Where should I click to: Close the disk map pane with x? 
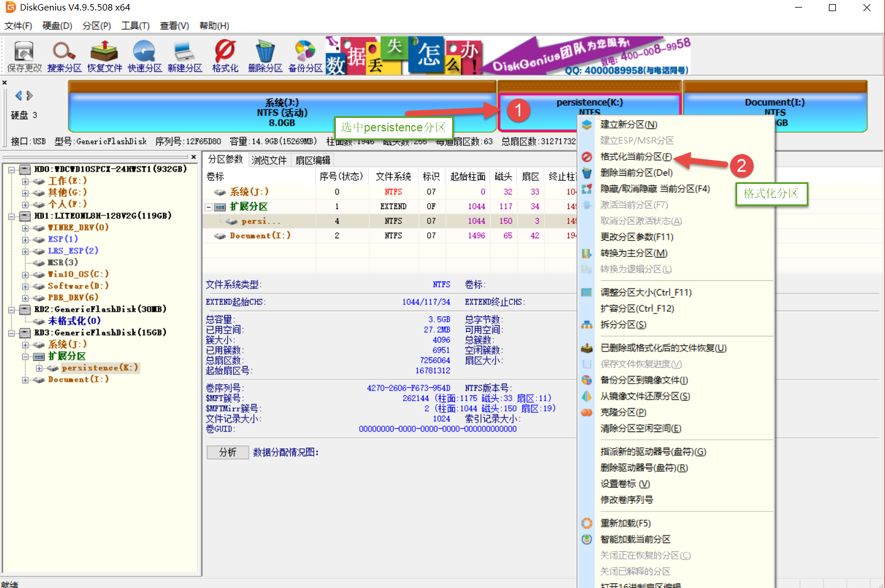point(5,83)
